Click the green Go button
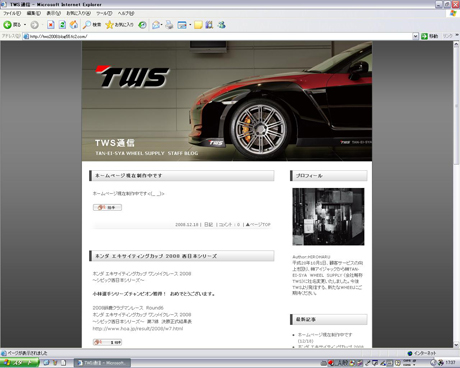 429,36
